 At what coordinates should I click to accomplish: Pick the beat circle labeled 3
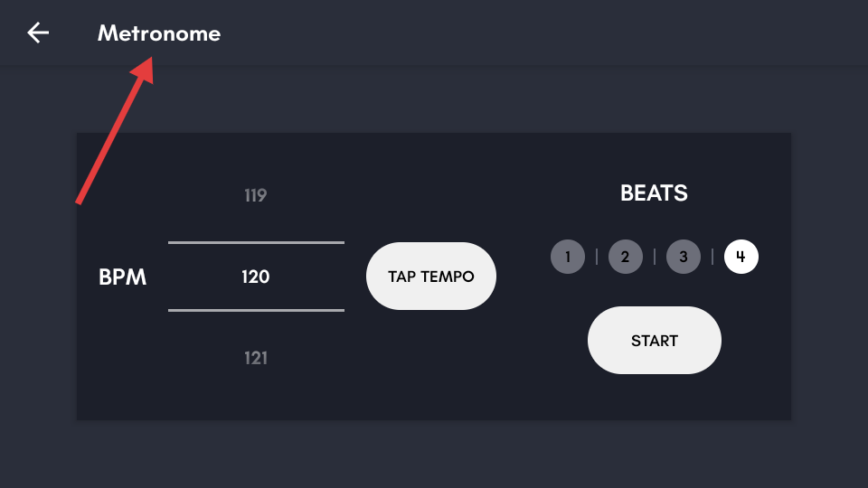point(684,257)
